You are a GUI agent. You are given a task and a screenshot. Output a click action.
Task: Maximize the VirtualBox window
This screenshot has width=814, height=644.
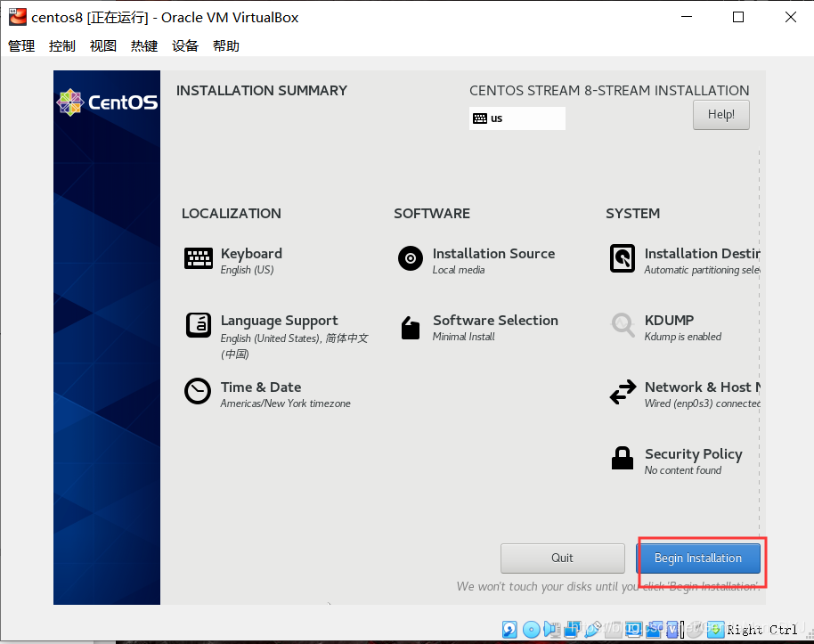tap(738, 17)
